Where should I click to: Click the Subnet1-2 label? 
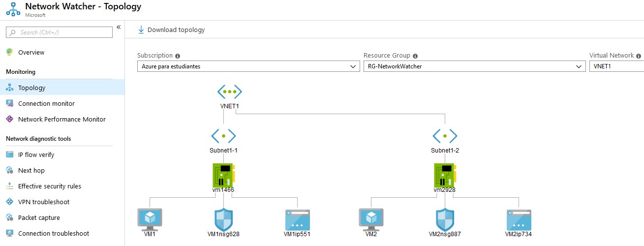click(x=445, y=150)
